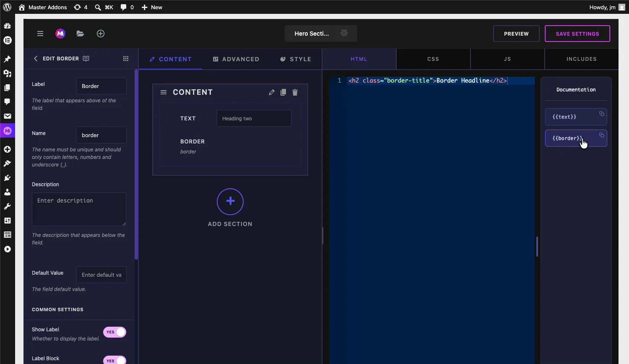Copy the {{border}} placeholder tag
The height and width of the screenshot is (364, 629).
602,135
